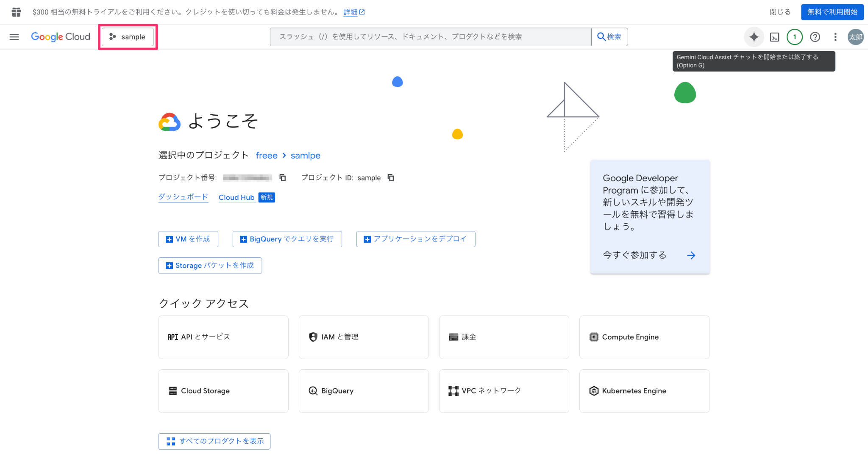This screenshot has width=868, height=470.
Task: Open API とサービス quick access card
Action: pyautogui.click(x=223, y=337)
